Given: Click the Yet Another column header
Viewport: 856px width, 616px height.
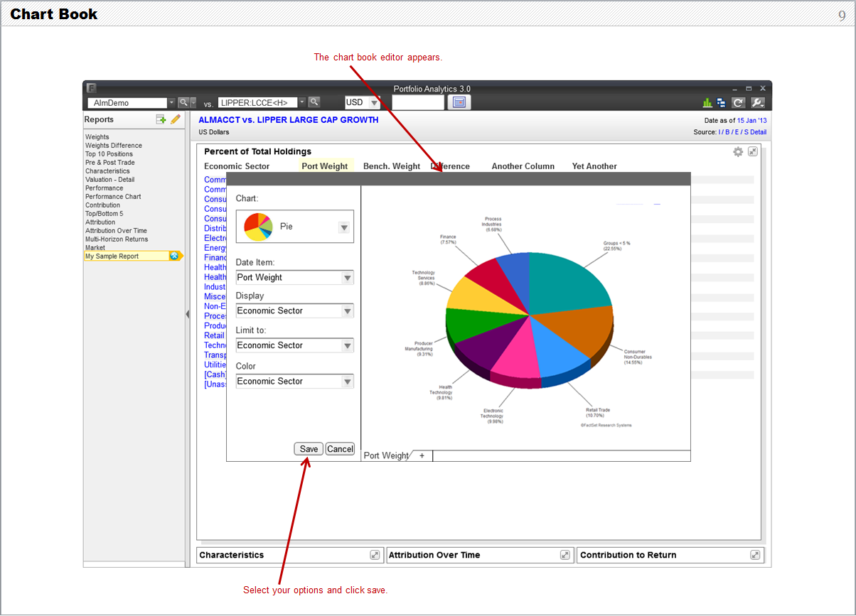Looking at the screenshot, I should 594,166.
